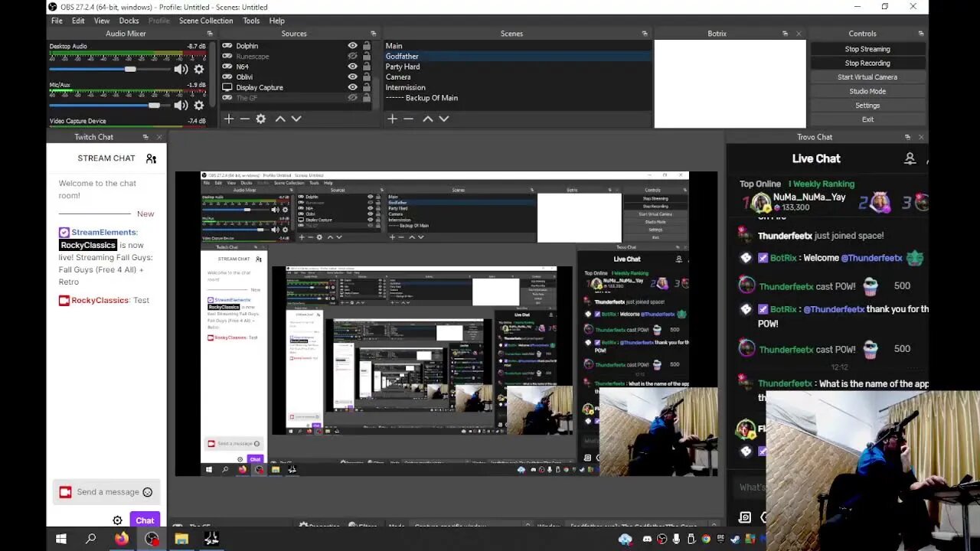Click the Exit button in Controls

click(x=867, y=119)
